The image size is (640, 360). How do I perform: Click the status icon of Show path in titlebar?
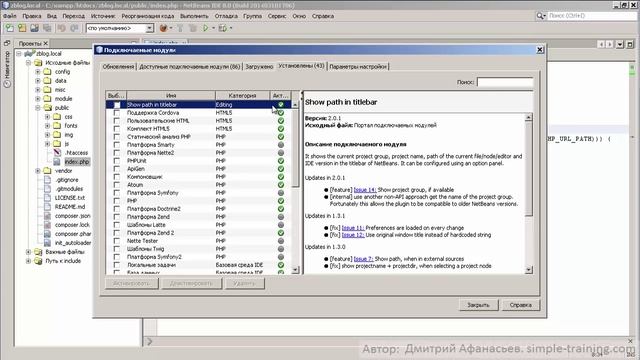click(281, 104)
